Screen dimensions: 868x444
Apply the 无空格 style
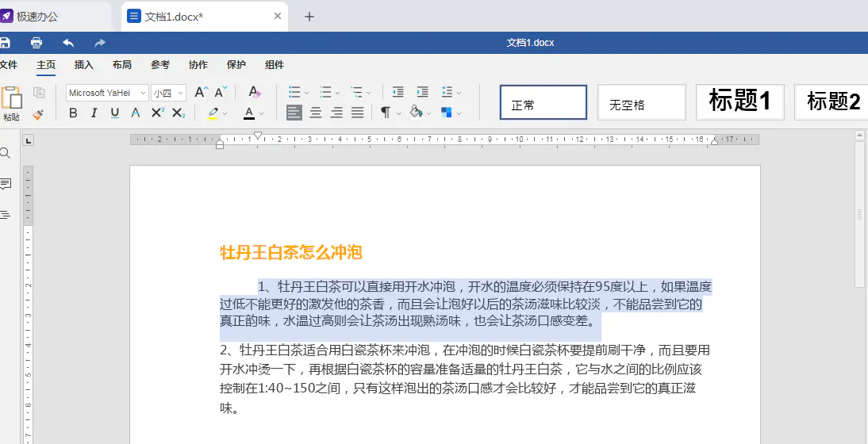642,101
